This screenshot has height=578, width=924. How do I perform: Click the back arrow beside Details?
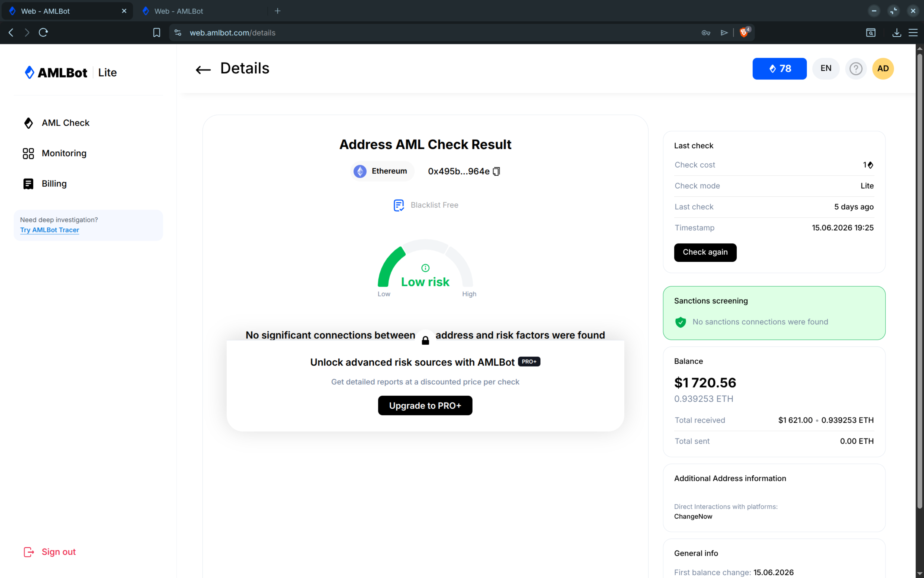(203, 69)
